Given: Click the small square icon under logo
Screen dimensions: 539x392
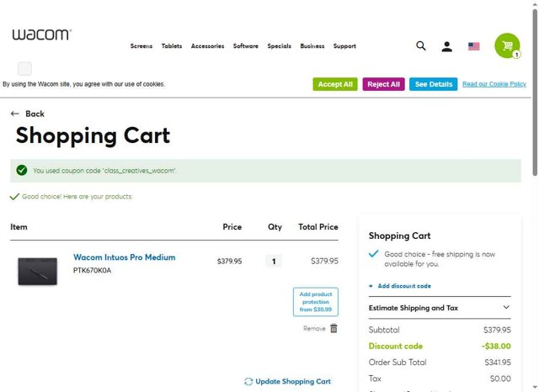Looking at the screenshot, I should (24, 69).
